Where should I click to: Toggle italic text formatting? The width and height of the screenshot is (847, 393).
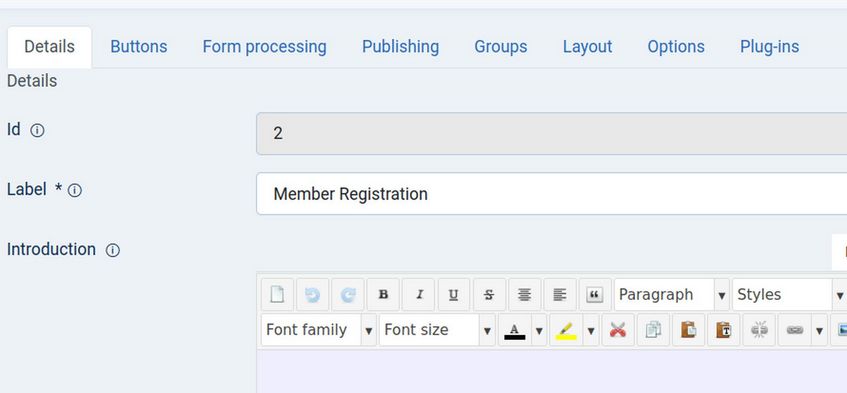coord(419,295)
